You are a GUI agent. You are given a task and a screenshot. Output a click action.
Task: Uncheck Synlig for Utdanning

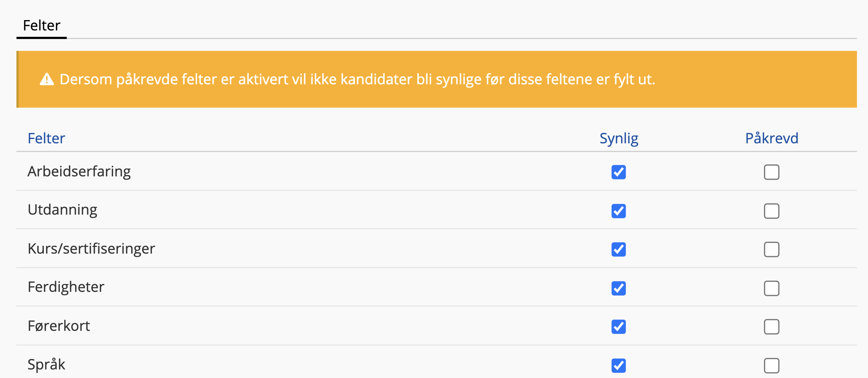[619, 211]
